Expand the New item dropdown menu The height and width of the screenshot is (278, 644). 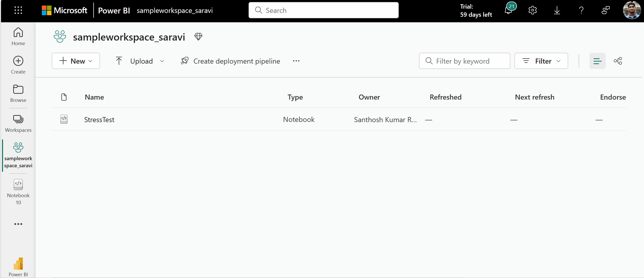[x=76, y=61]
